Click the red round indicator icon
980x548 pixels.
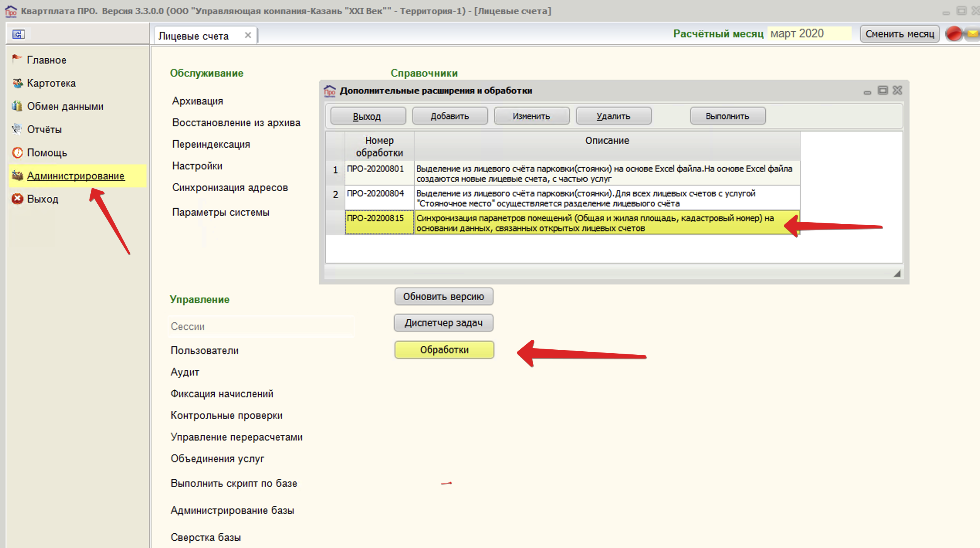coord(954,34)
